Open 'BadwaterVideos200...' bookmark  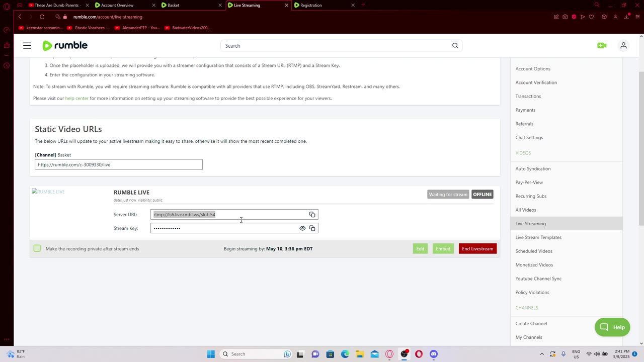(187, 28)
